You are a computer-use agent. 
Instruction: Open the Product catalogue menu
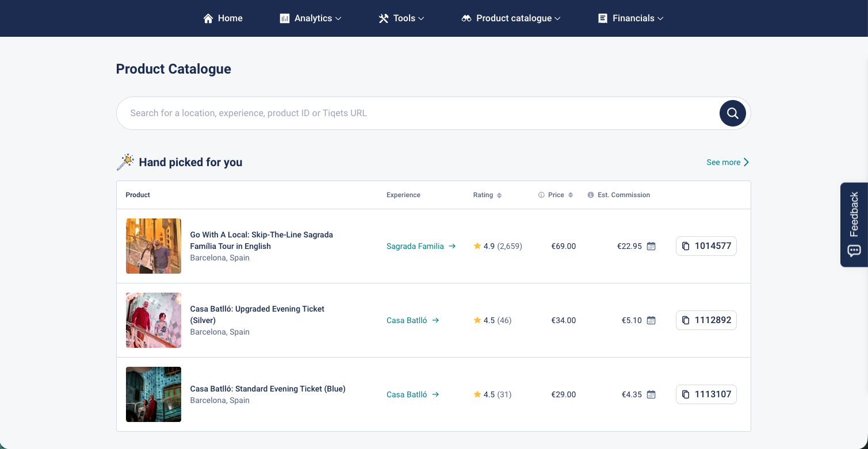[511, 18]
